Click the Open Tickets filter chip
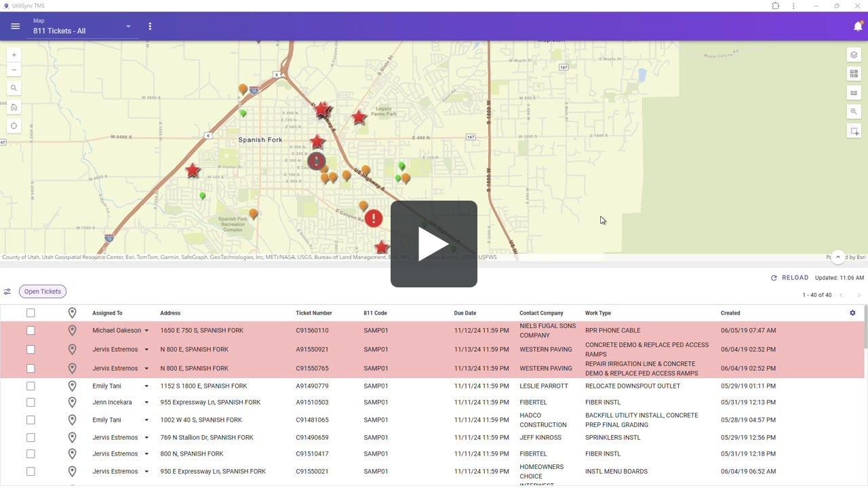The width and height of the screenshot is (868, 488). point(43,291)
